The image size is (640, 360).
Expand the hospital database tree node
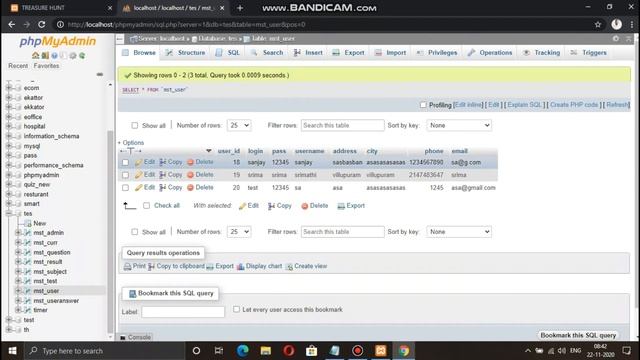(9, 126)
